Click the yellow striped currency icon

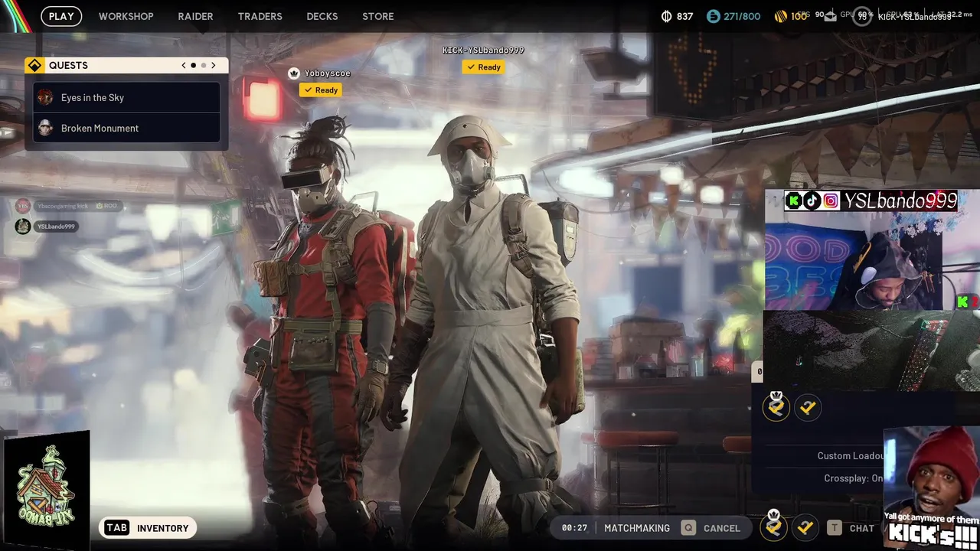click(x=781, y=16)
